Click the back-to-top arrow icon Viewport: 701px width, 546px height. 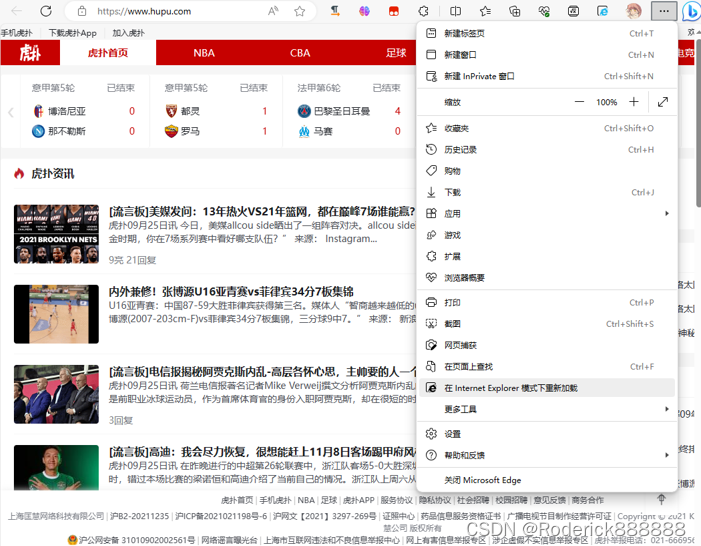(x=661, y=499)
